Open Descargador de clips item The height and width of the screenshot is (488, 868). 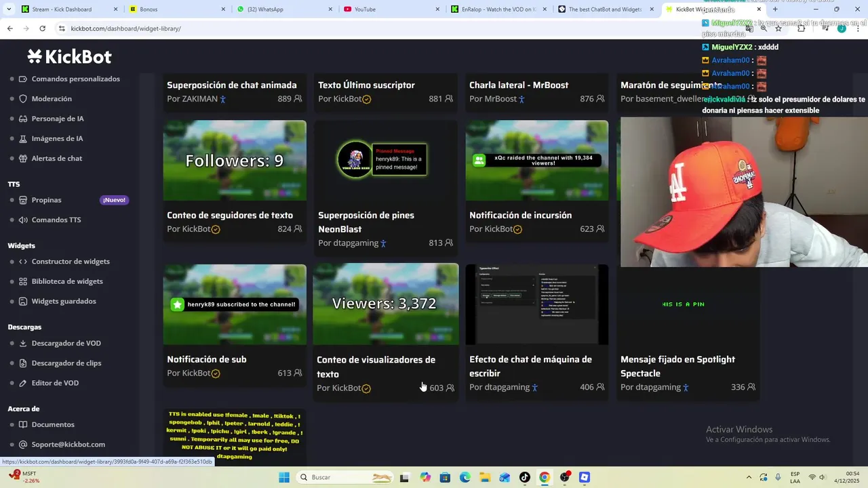click(66, 363)
